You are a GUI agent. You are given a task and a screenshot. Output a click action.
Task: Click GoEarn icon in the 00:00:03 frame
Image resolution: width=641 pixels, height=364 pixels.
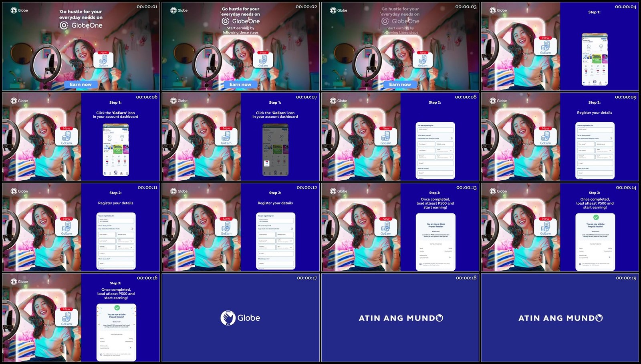(x=423, y=60)
